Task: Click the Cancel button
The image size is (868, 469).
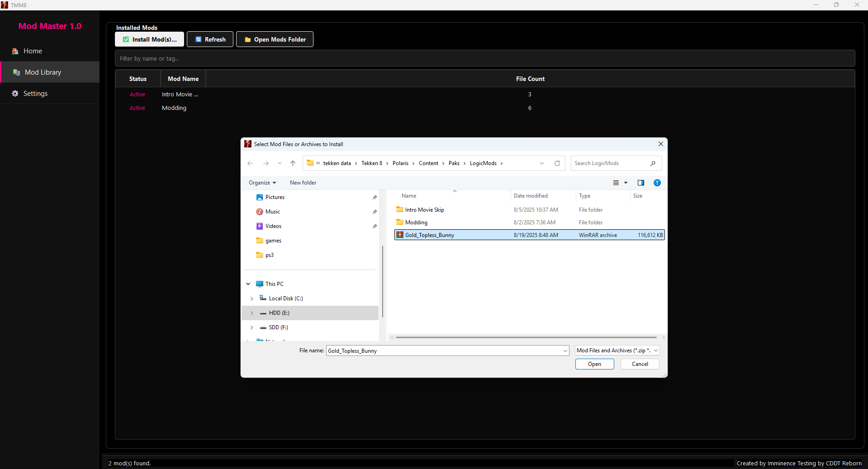Action: point(640,364)
